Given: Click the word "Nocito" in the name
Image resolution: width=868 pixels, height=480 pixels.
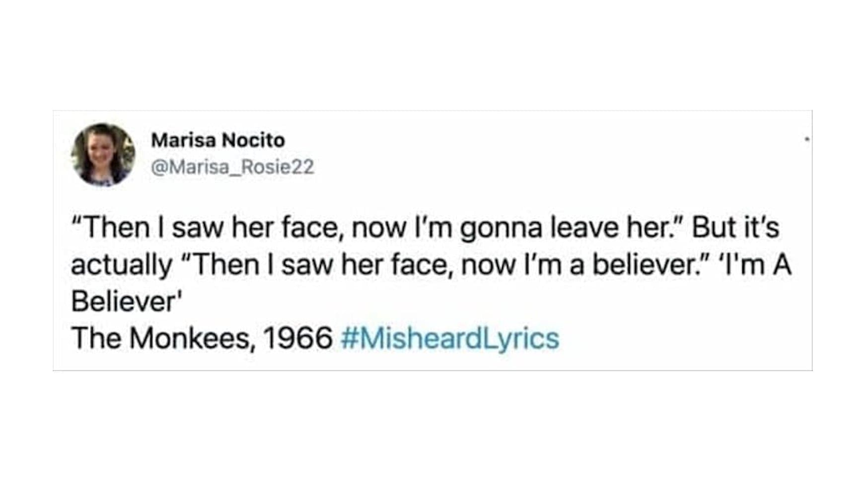Looking at the screenshot, I should [x=253, y=140].
